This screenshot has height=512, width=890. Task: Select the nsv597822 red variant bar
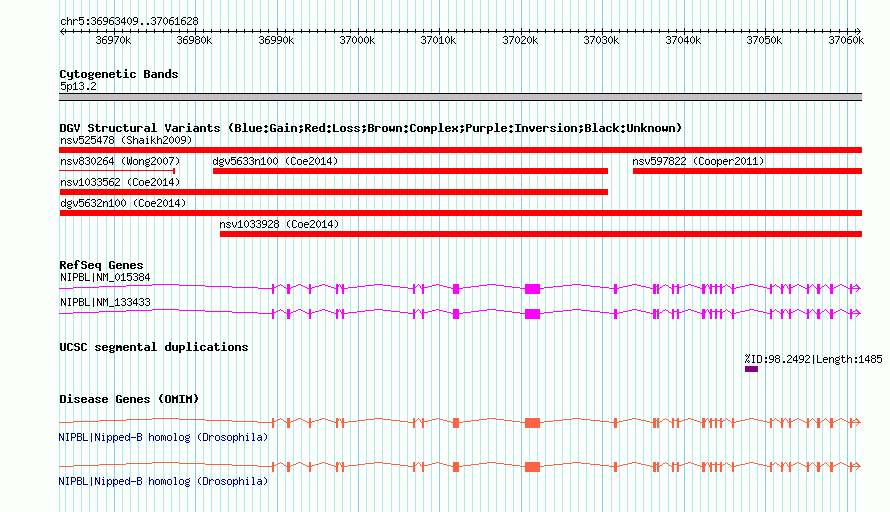pyautogui.click(x=748, y=171)
